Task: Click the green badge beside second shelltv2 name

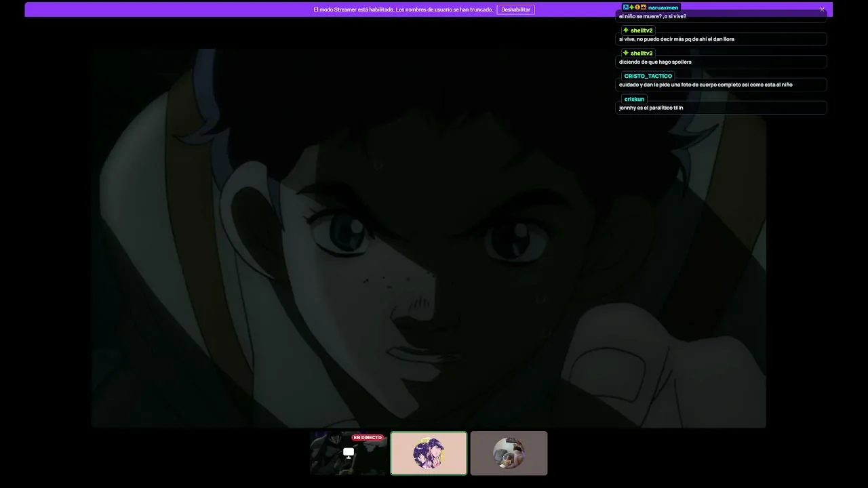Action: [626, 54]
